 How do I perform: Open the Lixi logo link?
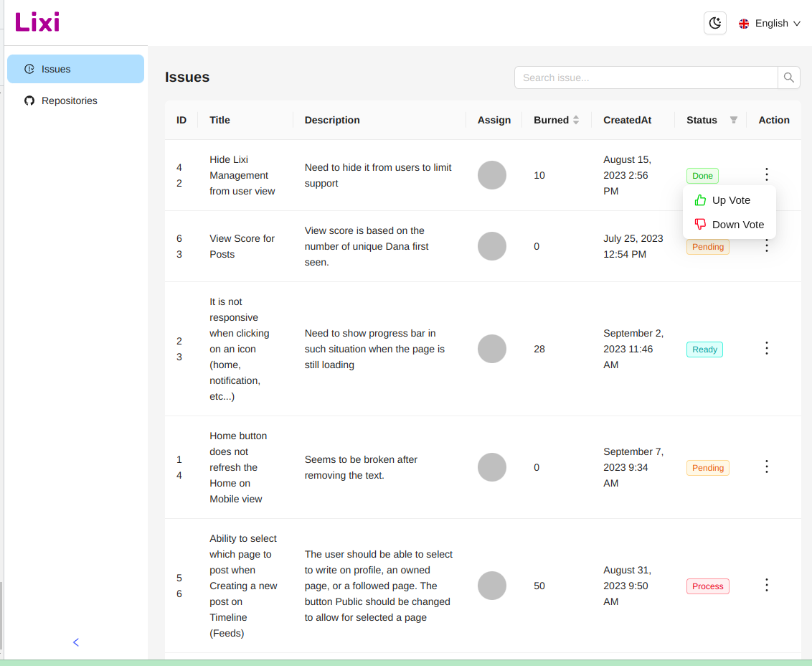click(37, 22)
